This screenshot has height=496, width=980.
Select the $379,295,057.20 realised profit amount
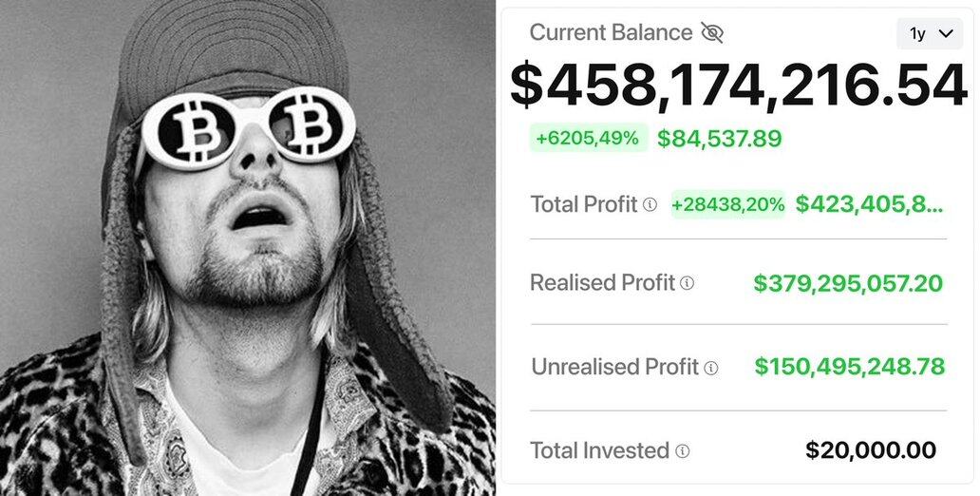pos(848,283)
